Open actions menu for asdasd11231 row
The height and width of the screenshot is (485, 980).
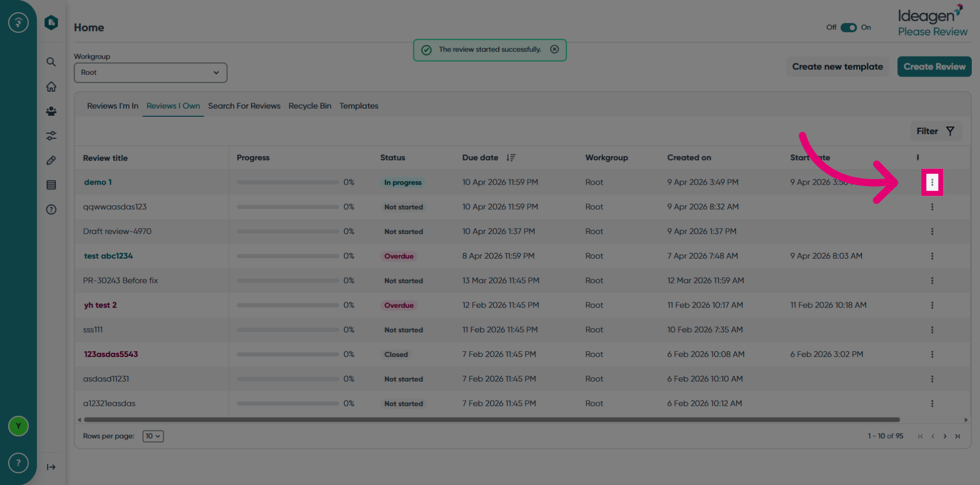click(932, 379)
